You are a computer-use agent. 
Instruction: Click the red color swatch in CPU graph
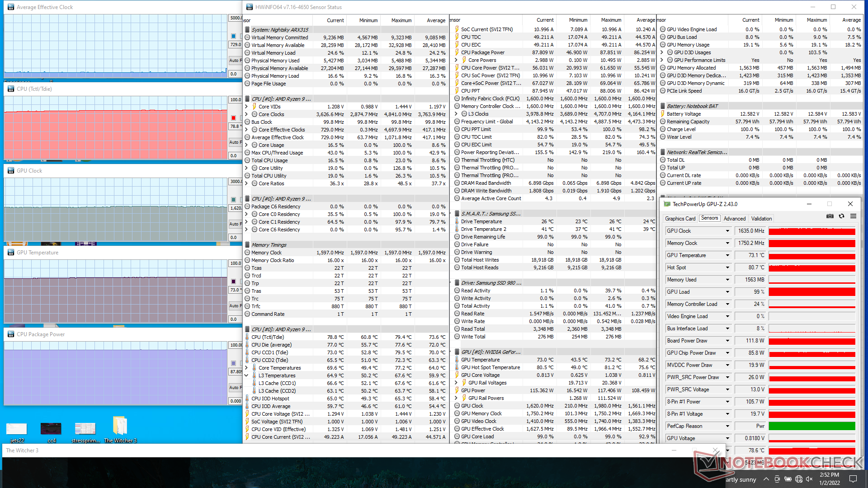pyautogui.click(x=233, y=118)
